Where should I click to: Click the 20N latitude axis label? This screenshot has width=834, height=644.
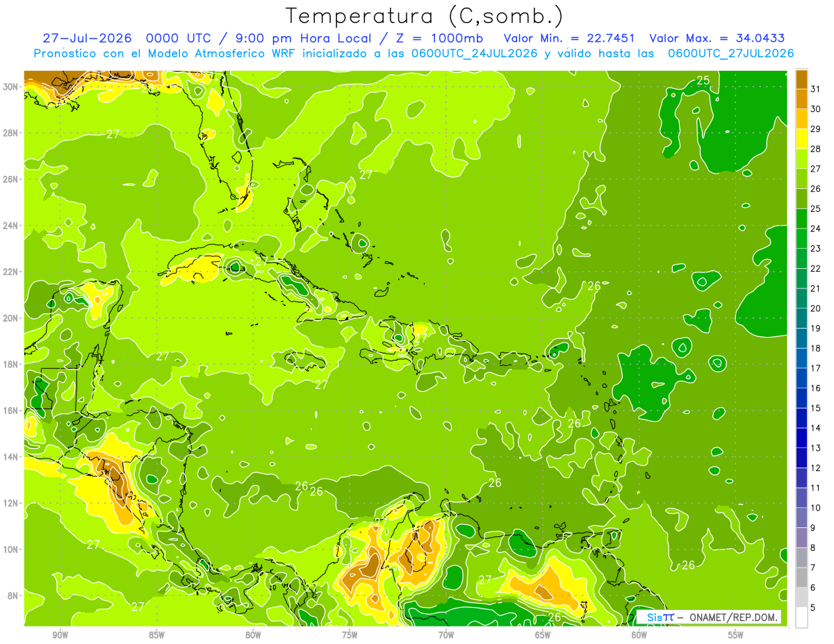[11, 317]
